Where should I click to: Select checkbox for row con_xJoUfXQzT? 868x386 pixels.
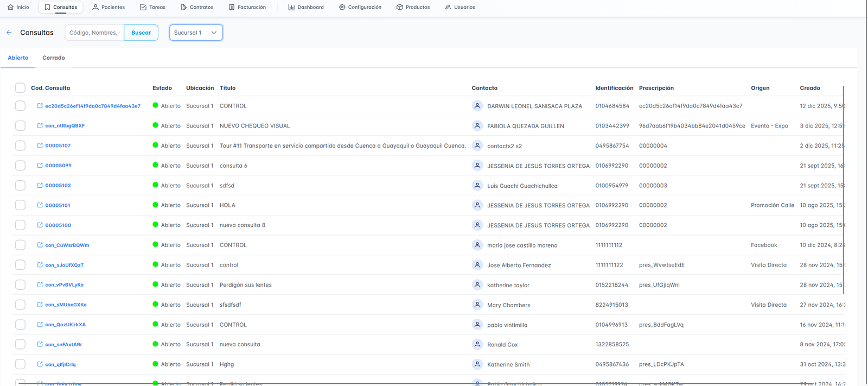click(x=20, y=265)
